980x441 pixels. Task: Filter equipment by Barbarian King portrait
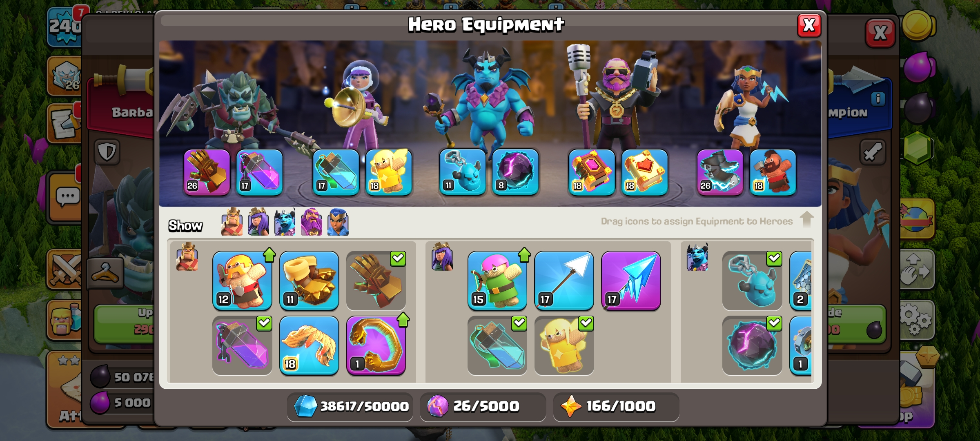point(232,222)
